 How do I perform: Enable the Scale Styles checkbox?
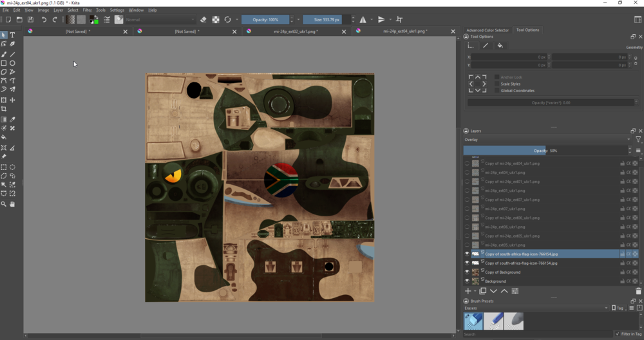[x=497, y=84]
